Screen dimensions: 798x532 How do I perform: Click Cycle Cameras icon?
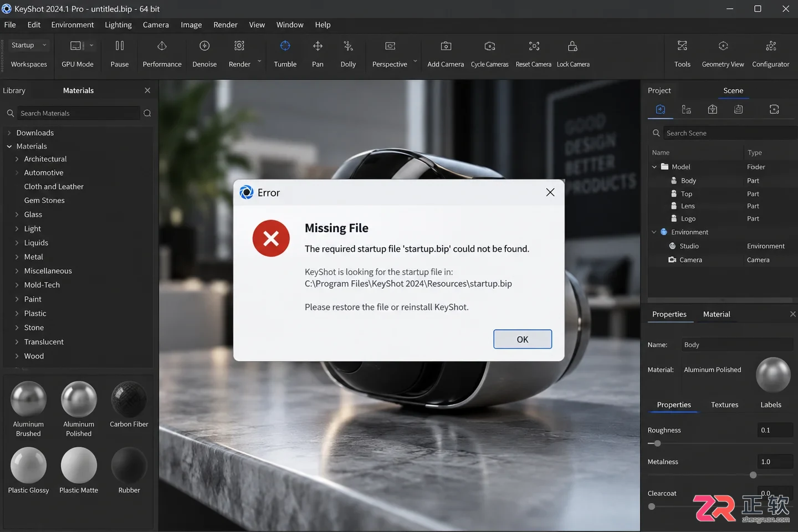489,45
